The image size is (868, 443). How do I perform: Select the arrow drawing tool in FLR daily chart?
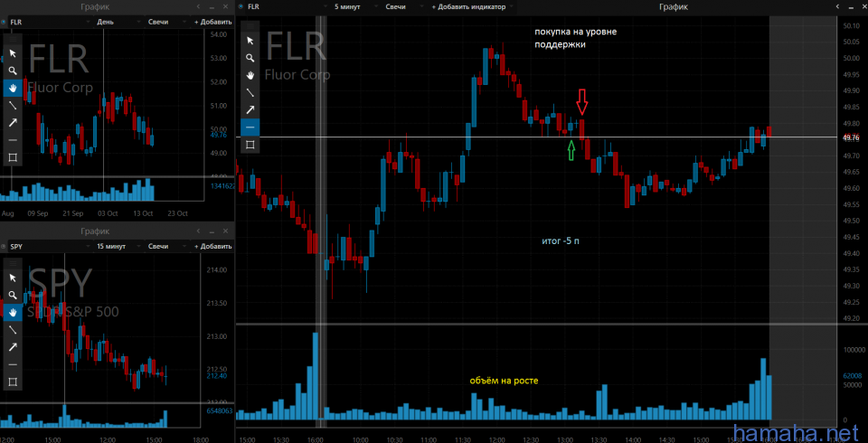pos(13,122)
